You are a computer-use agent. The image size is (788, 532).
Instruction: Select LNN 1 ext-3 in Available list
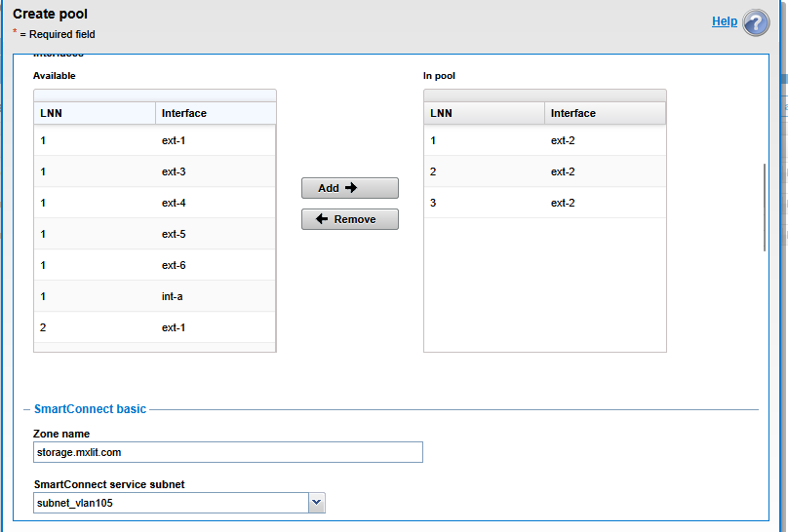[154, 171]
